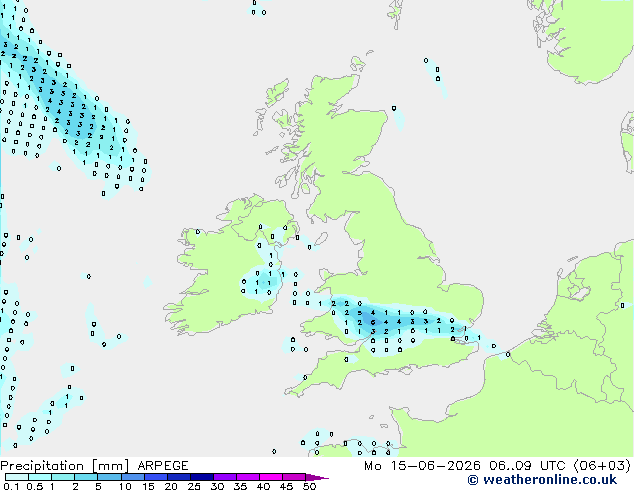Click the 'ARPEGE' model name label
Viewport: 634px width, 490px height.
point(163,466)
